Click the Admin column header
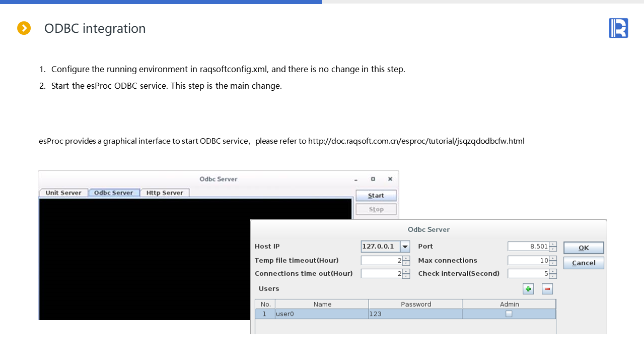 click(x=509, y=304)
